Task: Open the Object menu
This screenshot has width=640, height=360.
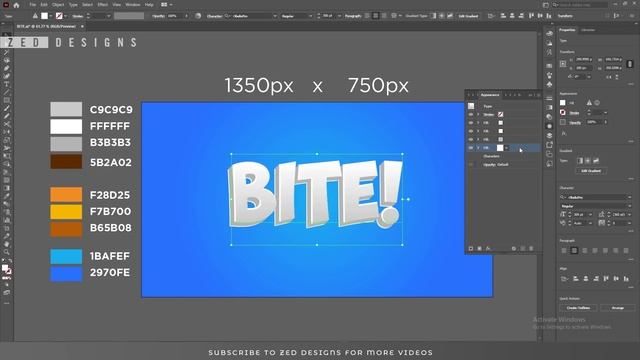Action: tap(58, 4)
